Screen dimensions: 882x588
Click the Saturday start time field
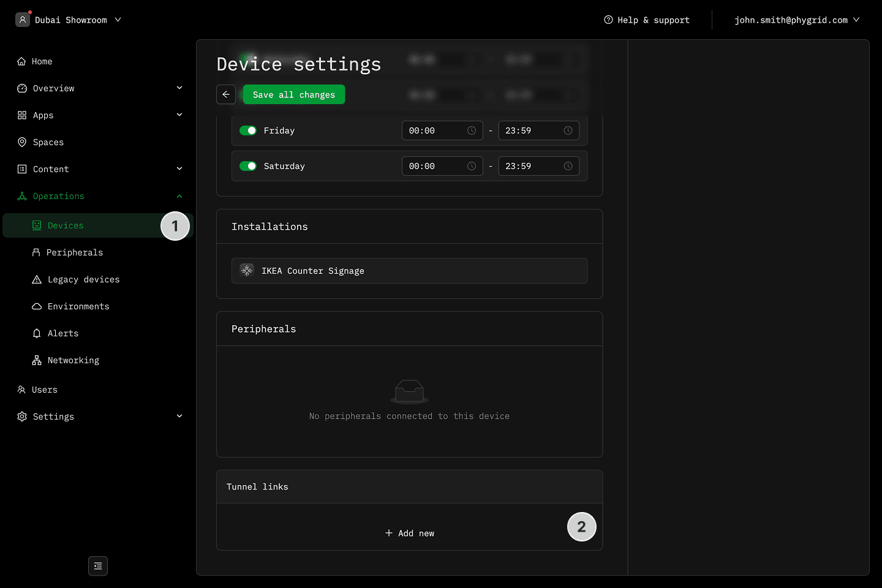435,166
